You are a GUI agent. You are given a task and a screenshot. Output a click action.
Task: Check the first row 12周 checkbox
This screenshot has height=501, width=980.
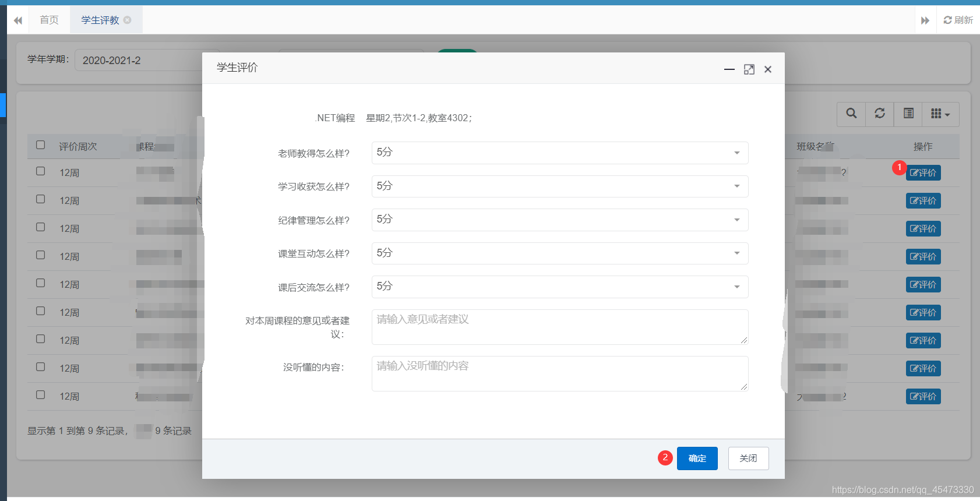(41, 171)
